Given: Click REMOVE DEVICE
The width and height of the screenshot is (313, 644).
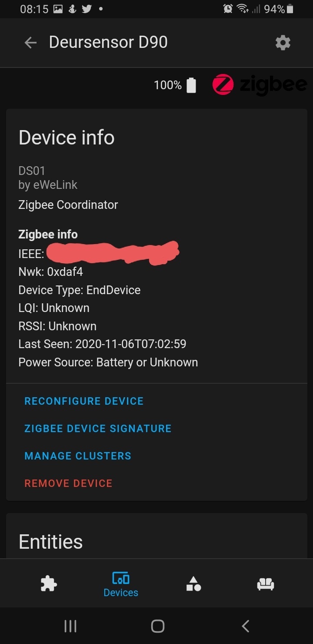Looking at the screenshot, I should 68,483.
